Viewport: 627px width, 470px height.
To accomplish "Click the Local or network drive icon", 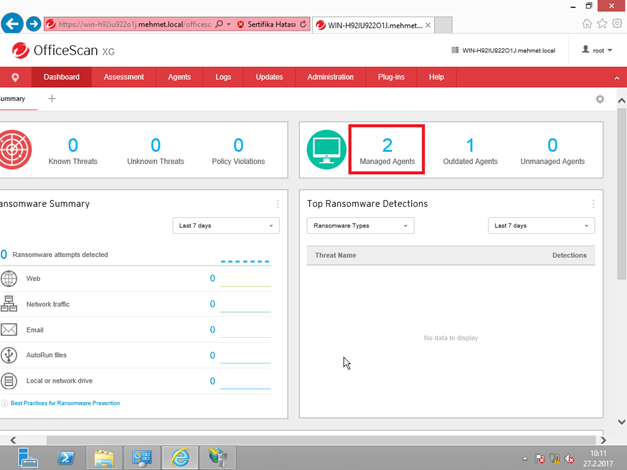I will click(9, 381).
